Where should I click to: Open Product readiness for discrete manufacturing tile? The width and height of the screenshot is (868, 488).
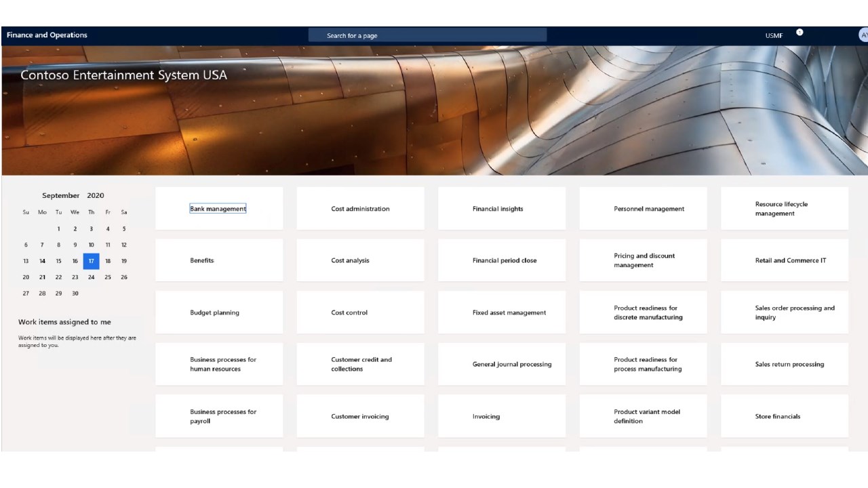[x=643, y=312]
